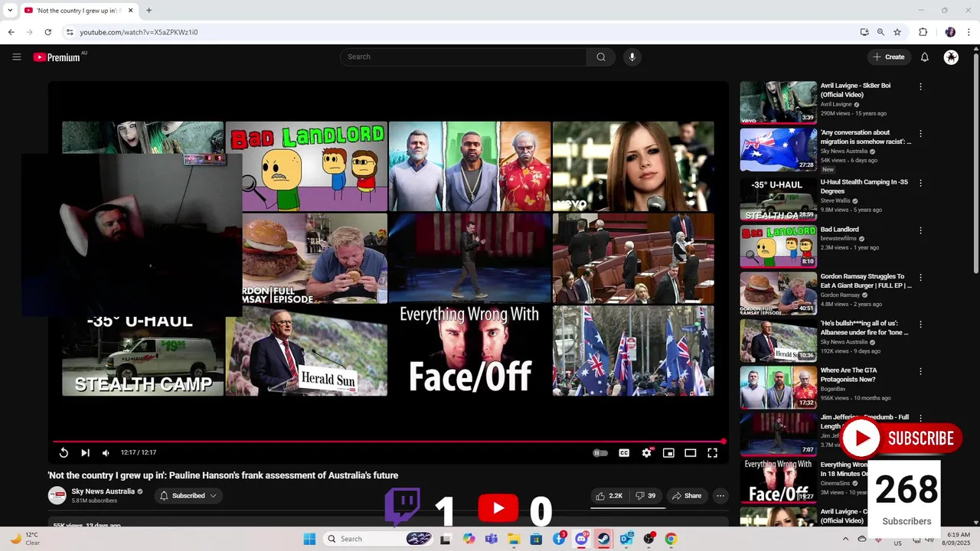Open the browser zoom indicator
The width and height of the screenshot is (980, 551).
[880, 32]
